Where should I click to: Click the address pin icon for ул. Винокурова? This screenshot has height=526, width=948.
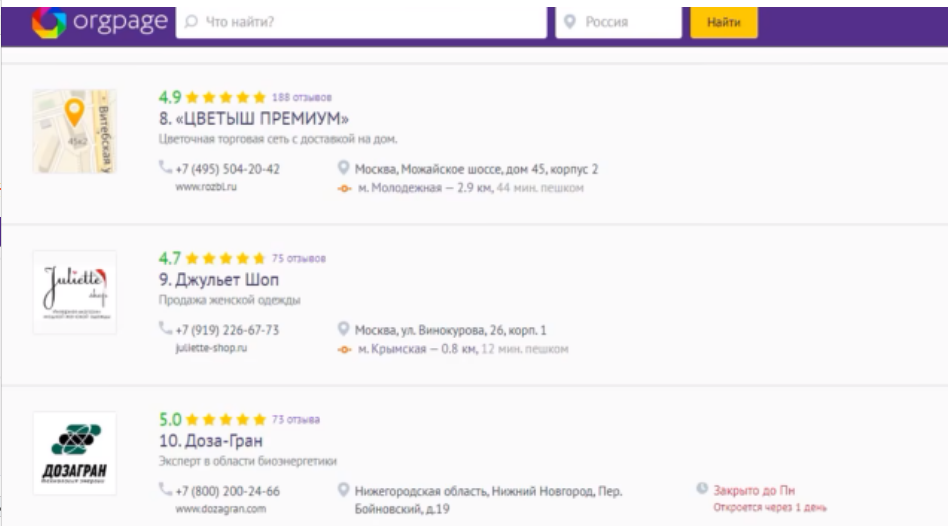(343, 328)
